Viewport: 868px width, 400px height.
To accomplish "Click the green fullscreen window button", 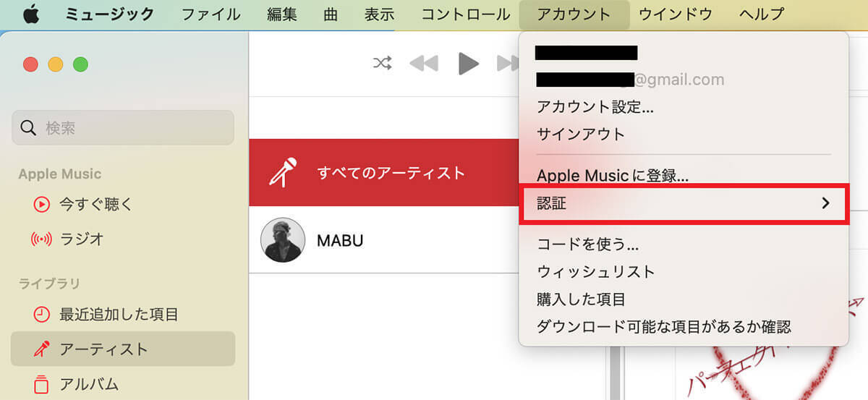I will [x=80, y=64].
